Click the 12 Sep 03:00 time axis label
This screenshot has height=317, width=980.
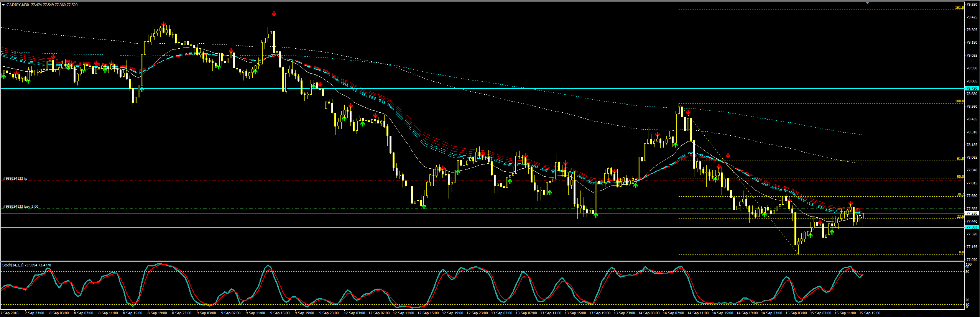click(x=354, y=313)
